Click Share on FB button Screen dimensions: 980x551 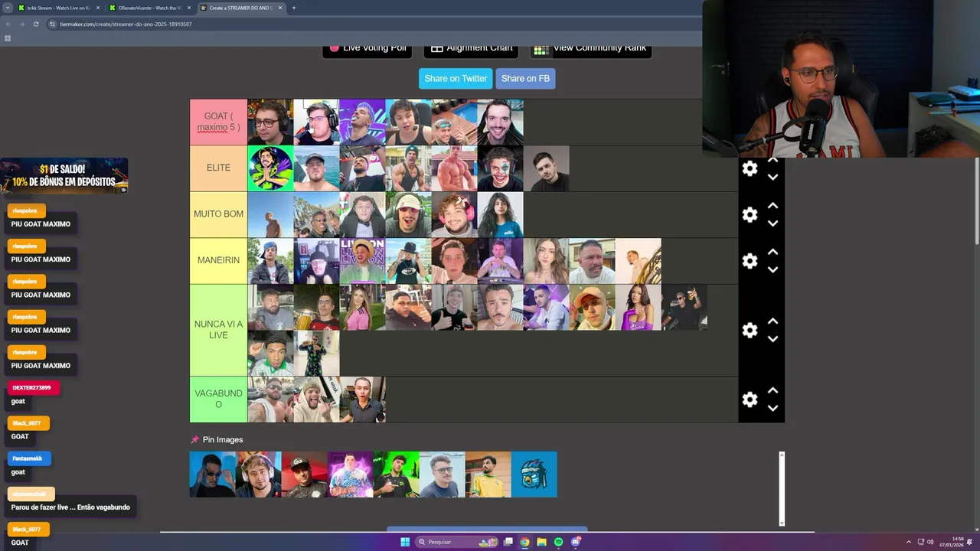pos(525,78)
